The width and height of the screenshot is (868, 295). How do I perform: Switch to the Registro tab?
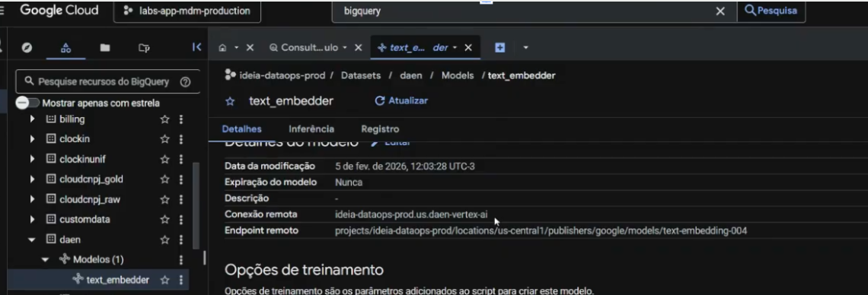pos(380,129)
